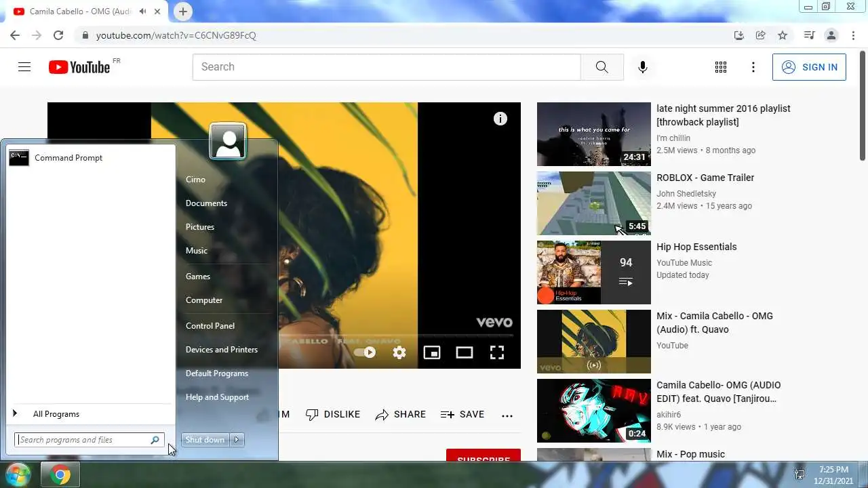Viewport: 868px width, 488px height.
Task: Open late night summer 2016 playlist thumbnail
Action: [594, 134]
